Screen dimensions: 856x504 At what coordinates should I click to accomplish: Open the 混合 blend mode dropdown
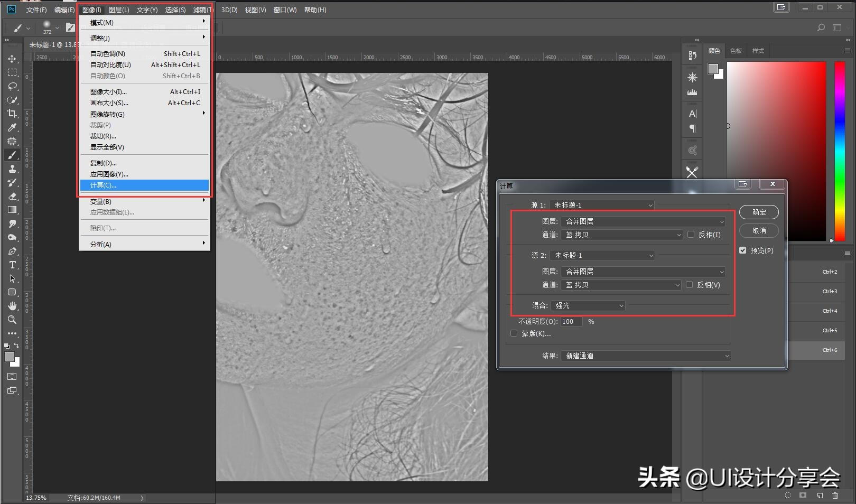[x=588, y=305]
